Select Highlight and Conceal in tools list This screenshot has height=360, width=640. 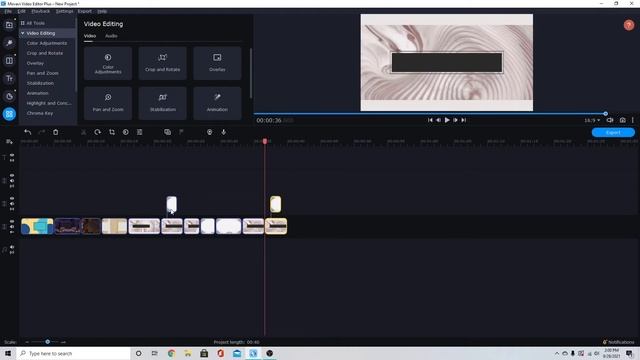pyautogui.click(x=49, y=103)
